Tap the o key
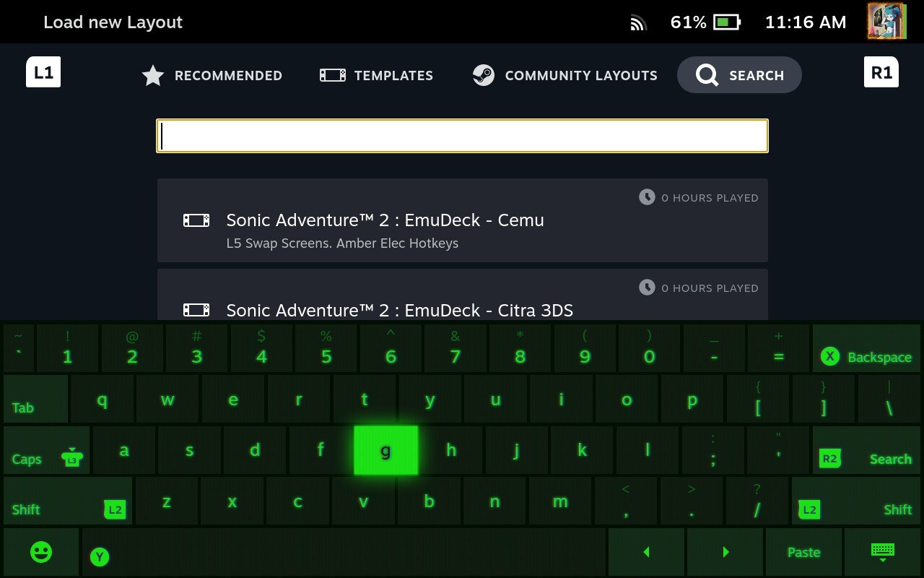This screenshot has width=924, height=578. pyautogui.click(x=627, y=399)
